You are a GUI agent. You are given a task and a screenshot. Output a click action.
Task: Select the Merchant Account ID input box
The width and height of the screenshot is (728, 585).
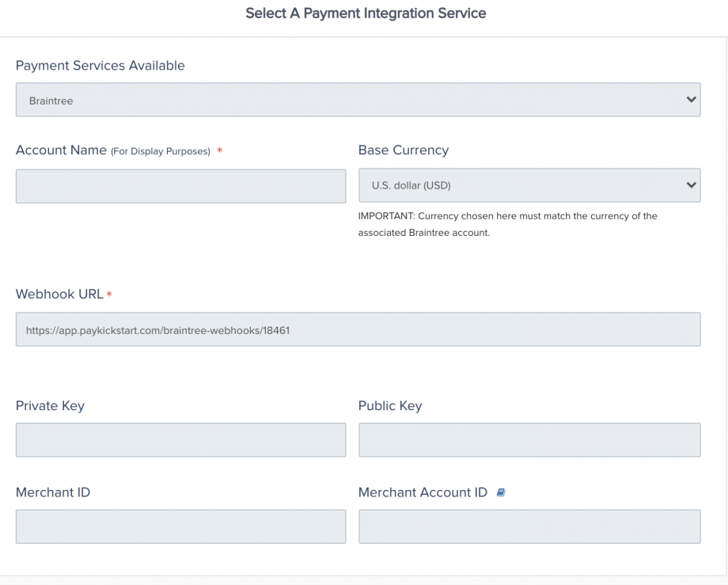(529, 526)
